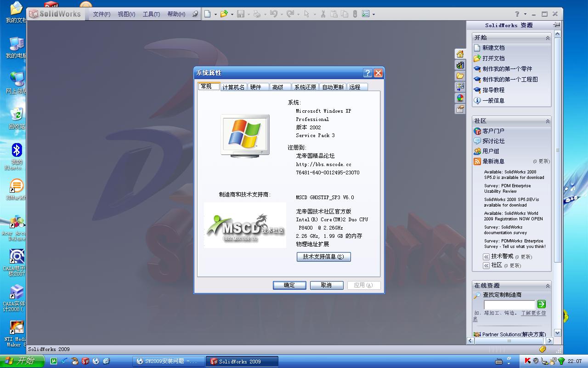Open the View Palette side tab
588x368 pixels.
pyautogui.click(x=460, y=87)
